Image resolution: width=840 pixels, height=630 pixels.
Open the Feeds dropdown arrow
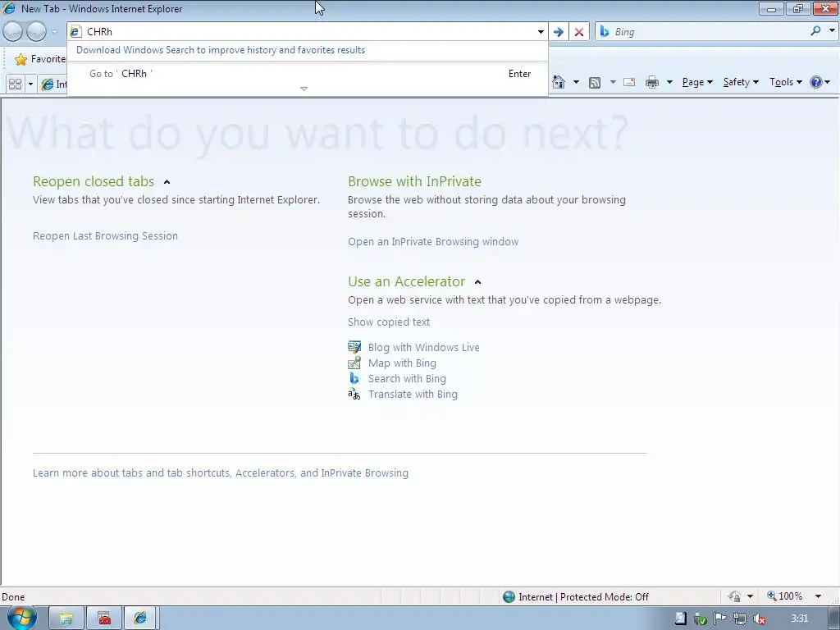coord(613,82)
